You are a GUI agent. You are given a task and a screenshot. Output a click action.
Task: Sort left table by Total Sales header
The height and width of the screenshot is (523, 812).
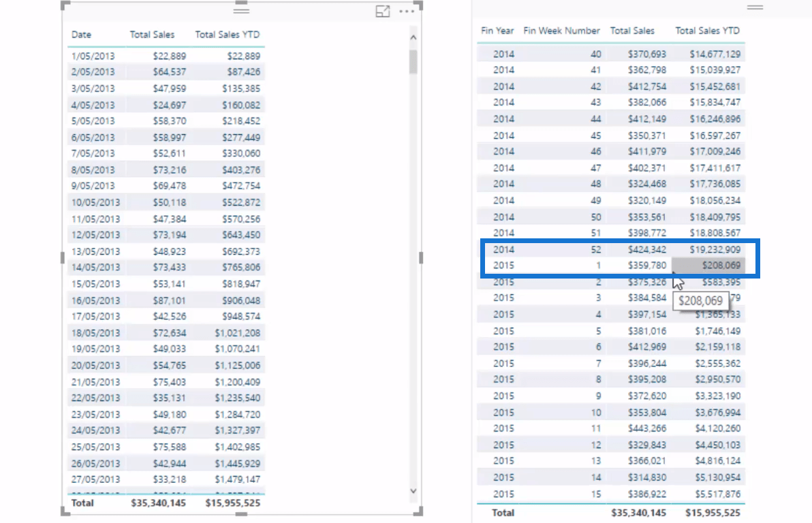coord(153,35)
